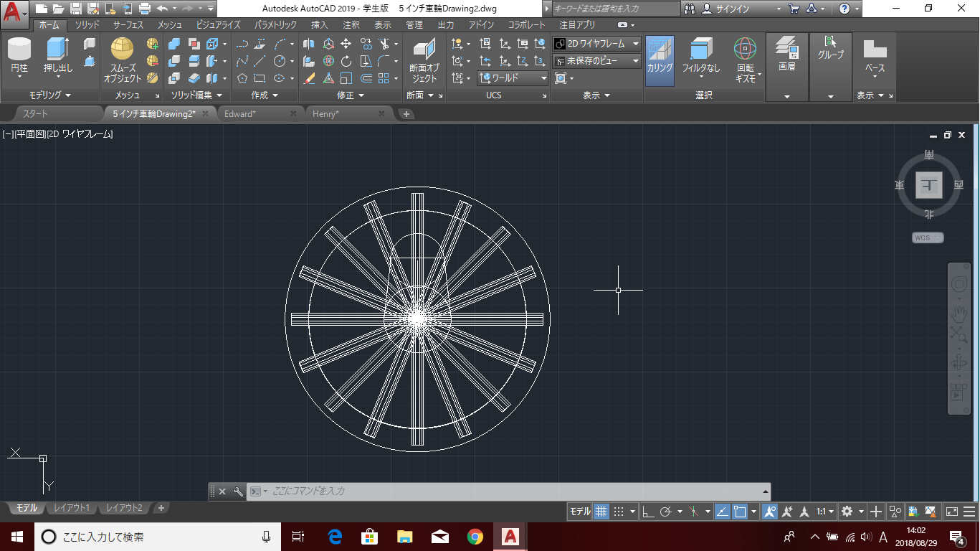The height and width of the screenshot is (551, 980).
Task: Select the Move tool in the Modify panel
Action: click(x=346, y=44)
